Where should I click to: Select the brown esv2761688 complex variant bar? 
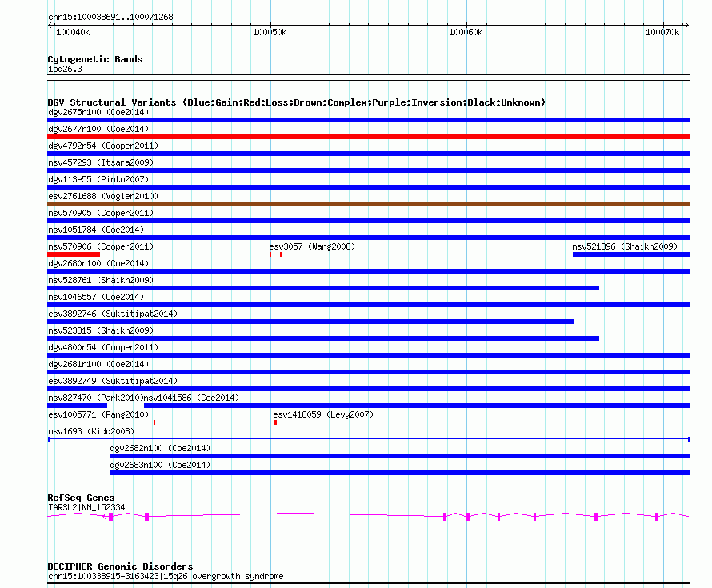[x=368, y=204]
